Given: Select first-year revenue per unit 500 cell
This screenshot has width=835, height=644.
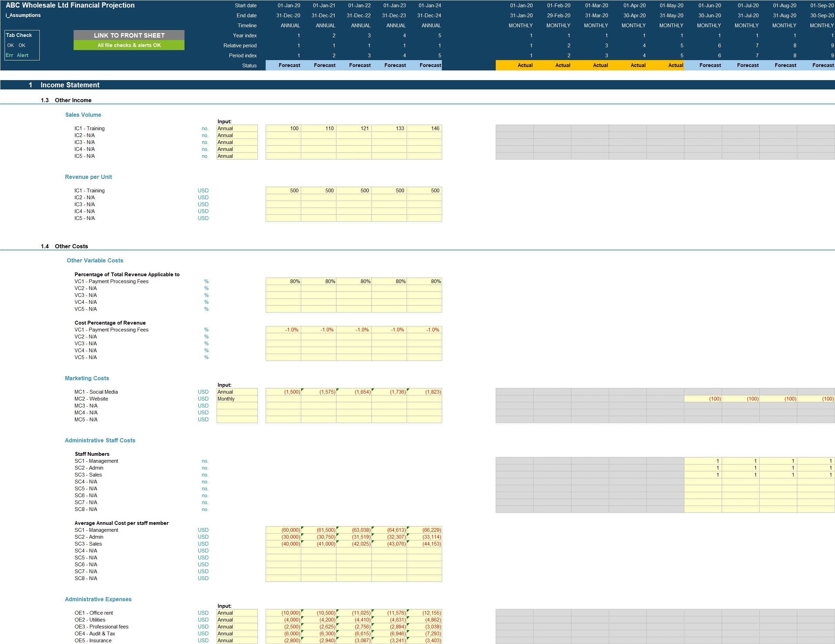Looking at the screenshot, I should [x=283, y=190].
